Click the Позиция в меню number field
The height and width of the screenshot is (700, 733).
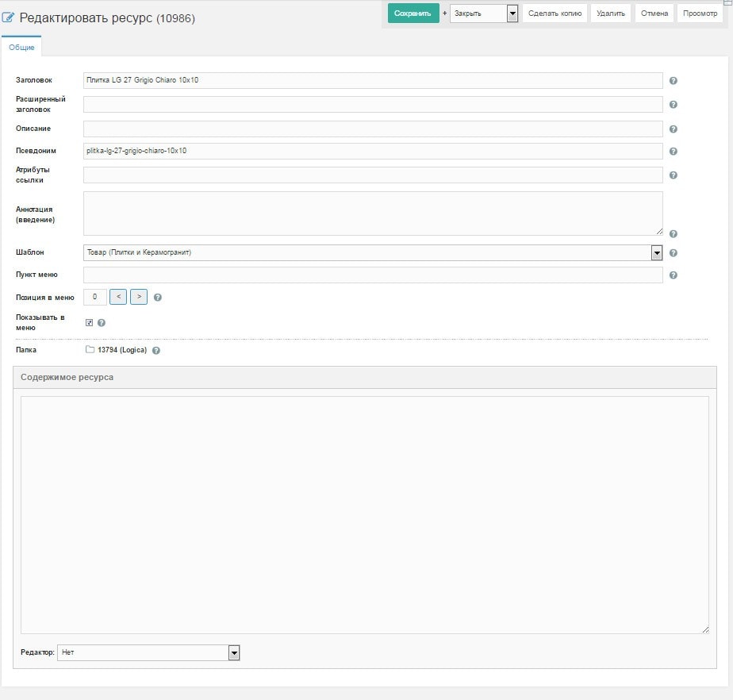coord(95,297)
